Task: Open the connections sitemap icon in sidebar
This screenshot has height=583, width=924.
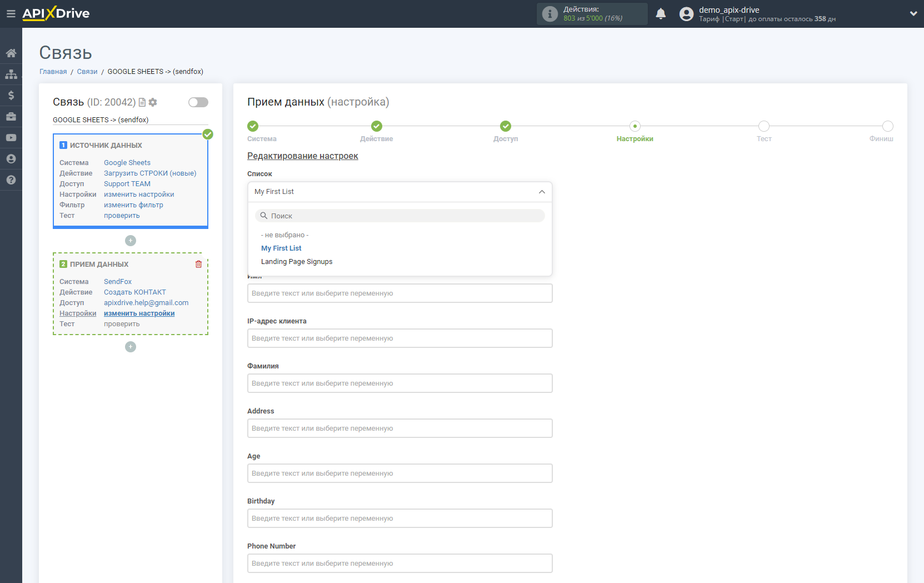Action: [x=11, y=74]
